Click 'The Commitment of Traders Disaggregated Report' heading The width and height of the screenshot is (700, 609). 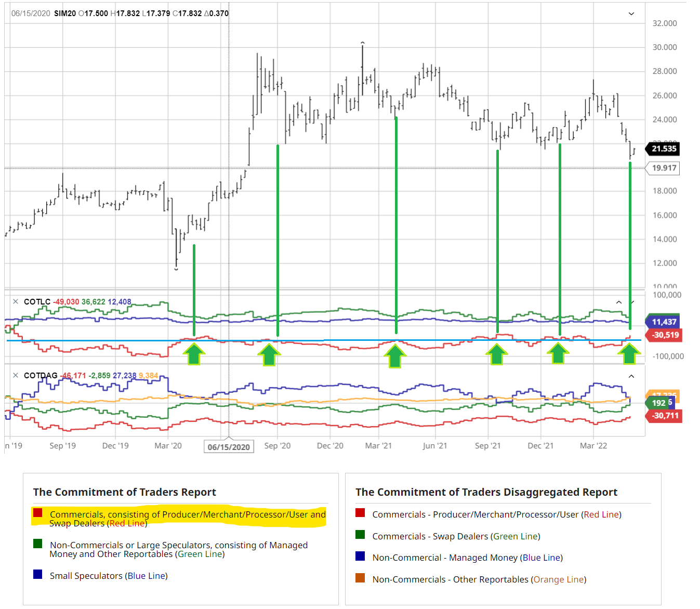(x=486, y=492)
